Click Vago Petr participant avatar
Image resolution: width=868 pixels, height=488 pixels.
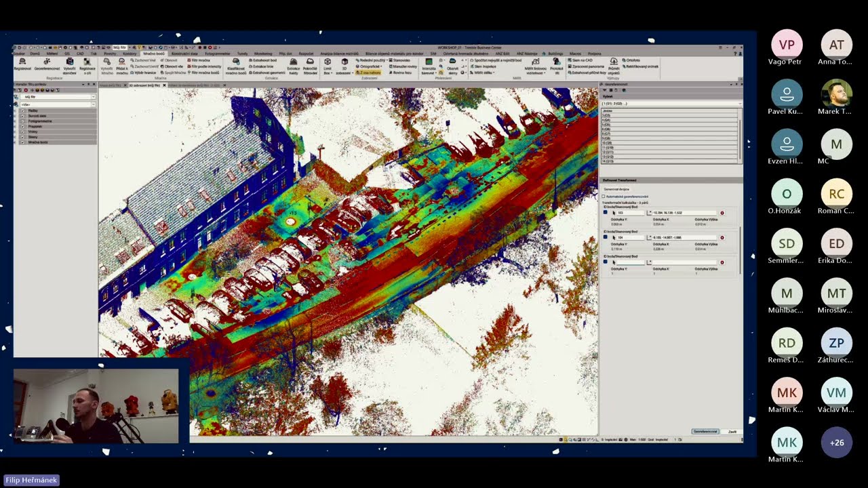pos(787,44)
